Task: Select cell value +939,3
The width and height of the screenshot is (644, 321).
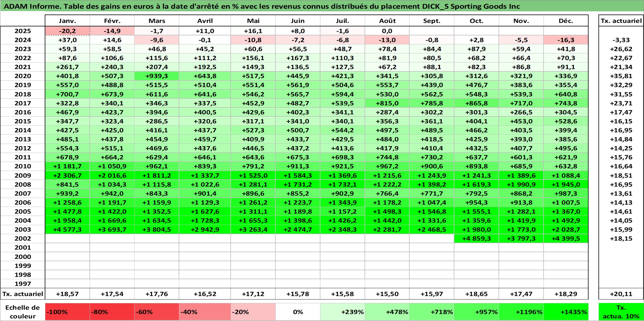Action: pyautogui.click(x=157, y=76)
